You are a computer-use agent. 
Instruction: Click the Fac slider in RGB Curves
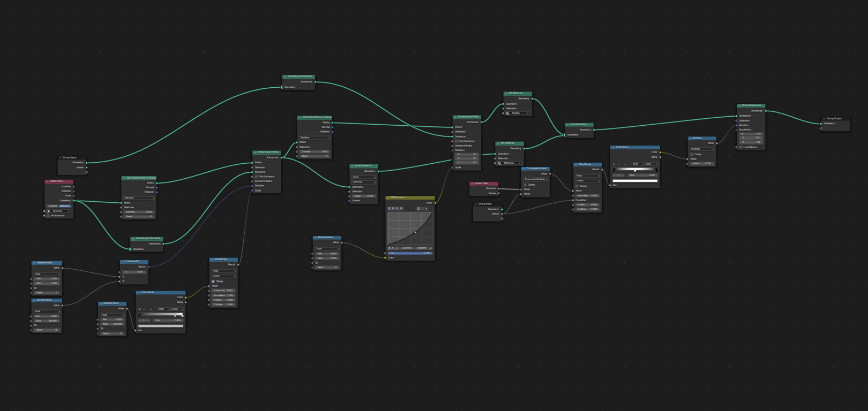[x=409, y=253]
